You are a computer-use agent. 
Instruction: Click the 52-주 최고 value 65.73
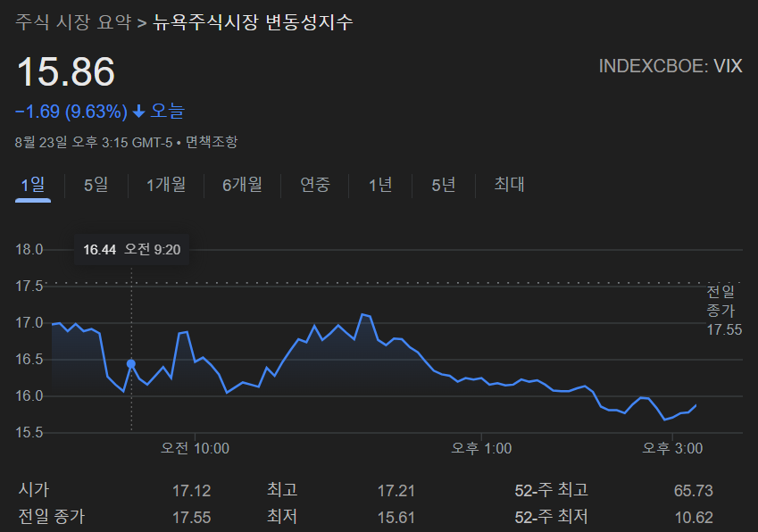[693, 491]
